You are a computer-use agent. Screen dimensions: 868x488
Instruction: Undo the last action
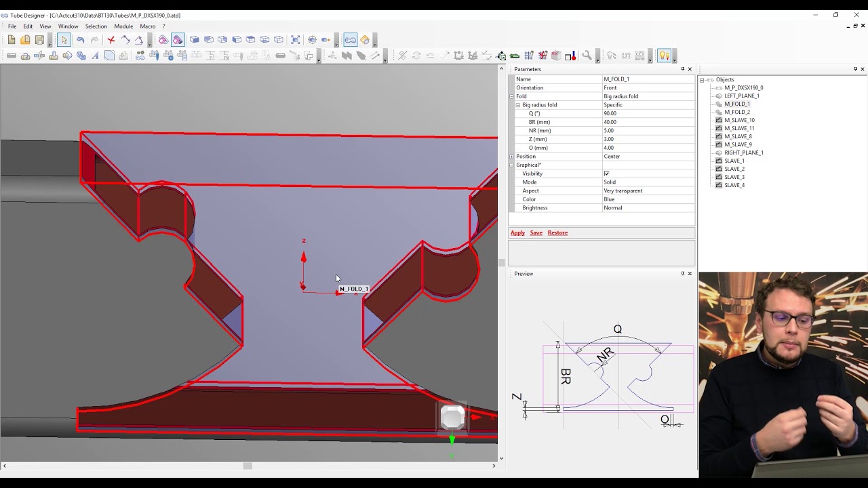(x=80, y=40)
